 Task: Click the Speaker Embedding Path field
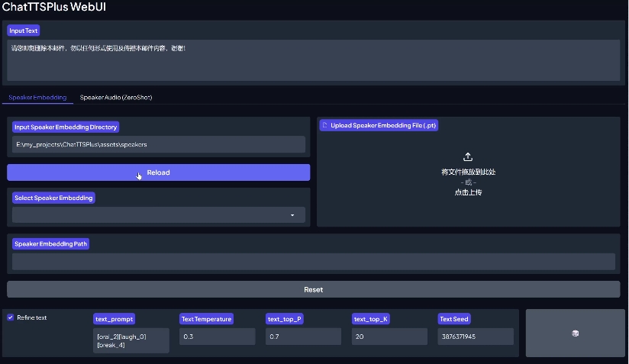click(x=314, y=261)
